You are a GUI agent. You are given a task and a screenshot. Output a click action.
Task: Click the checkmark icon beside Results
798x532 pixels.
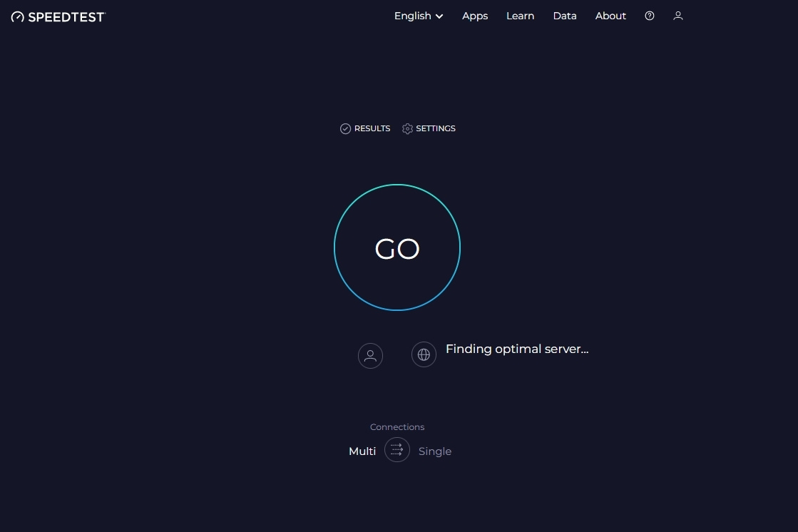click(345, 129)
